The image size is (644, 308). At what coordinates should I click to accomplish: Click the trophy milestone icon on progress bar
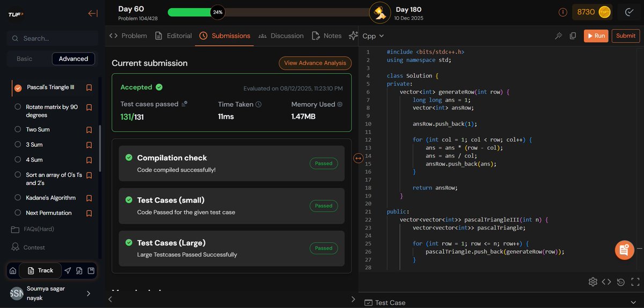(380, 12)
